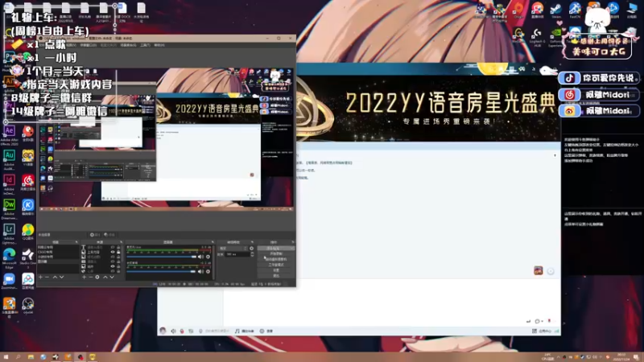This screenshot has width=644, height=362.
Task: Toggle lock on first source row
Action: point(118,247)
